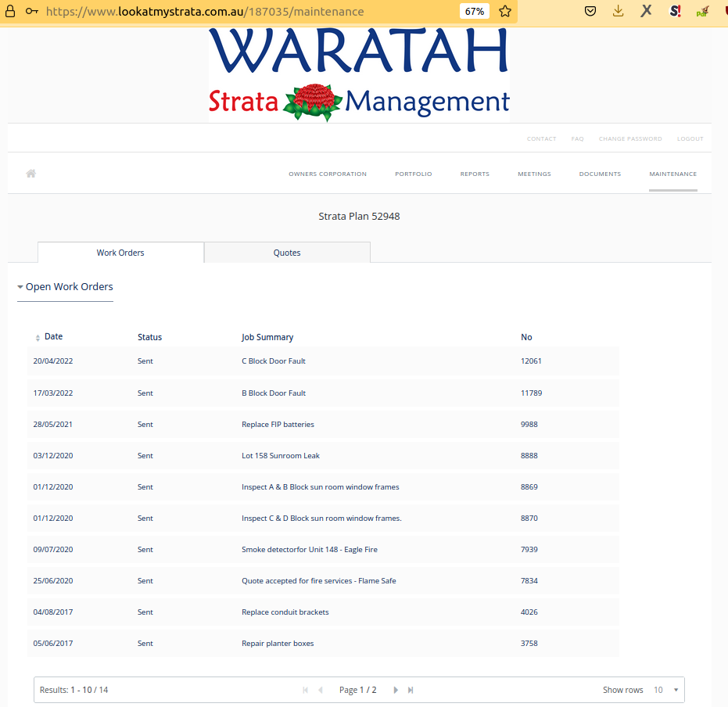Screen dimensions: 728x707
Task: Click the FAQ link
Action: pos(577,138)
